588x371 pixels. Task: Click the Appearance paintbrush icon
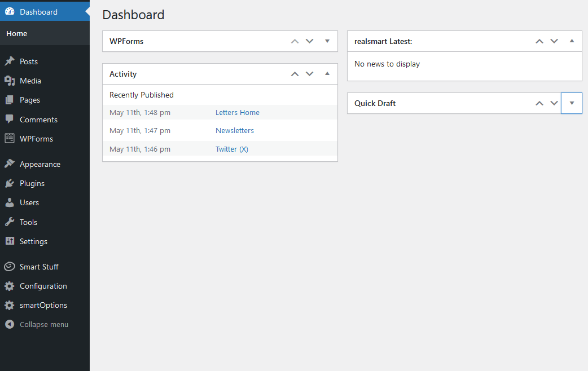tap(10, 164)
